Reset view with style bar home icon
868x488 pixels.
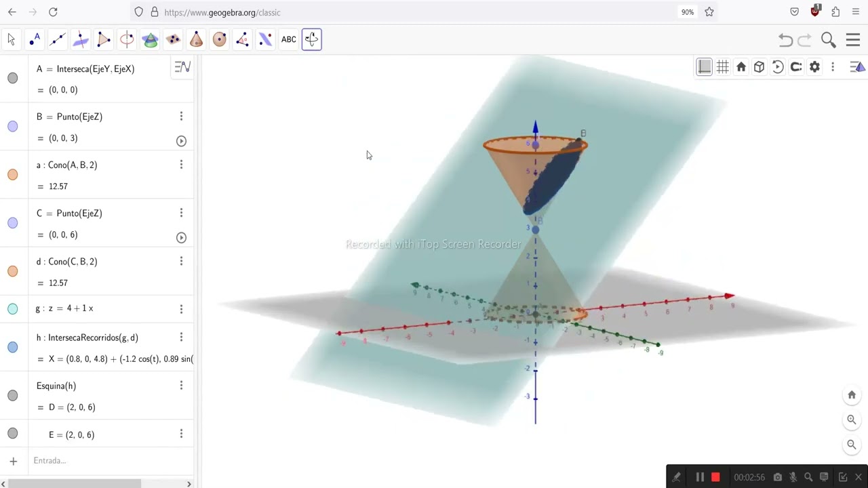click(x=741, y=66)
